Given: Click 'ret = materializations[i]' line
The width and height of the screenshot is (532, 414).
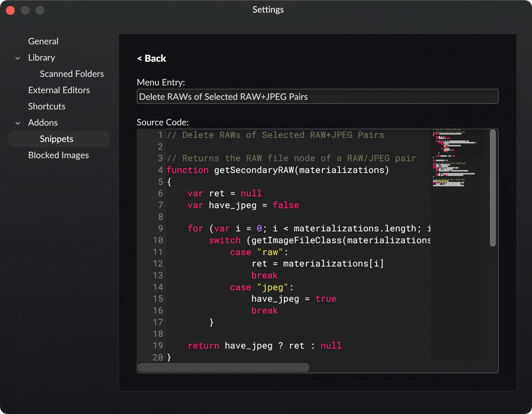Looking at the screenshot, I should point(318,264).
